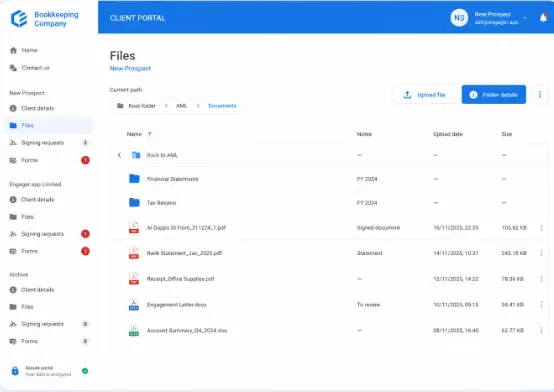Click the Secure portal lock icon
Viewport: 554px width, 392px height.
(15, 371)
